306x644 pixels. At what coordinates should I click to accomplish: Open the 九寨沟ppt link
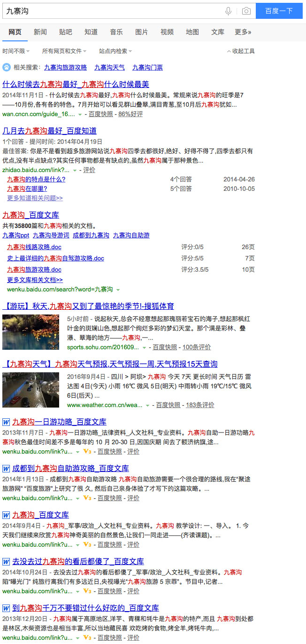(x=15, y=235)
